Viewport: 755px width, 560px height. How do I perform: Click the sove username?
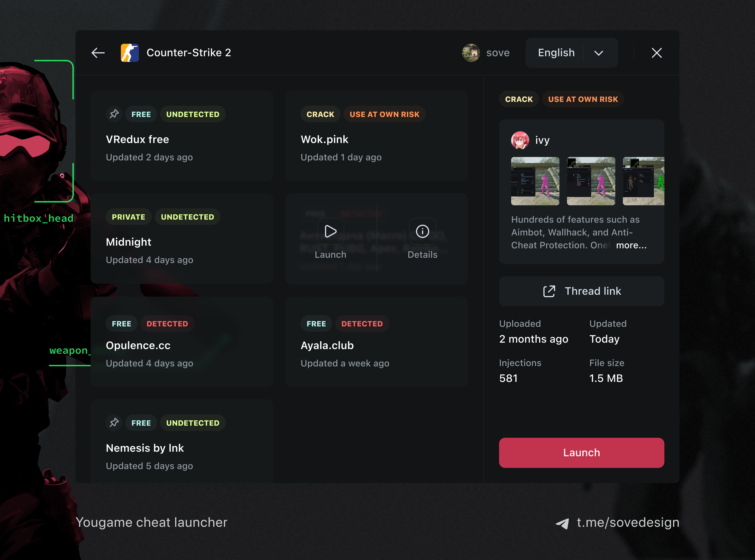coord(498,53)
